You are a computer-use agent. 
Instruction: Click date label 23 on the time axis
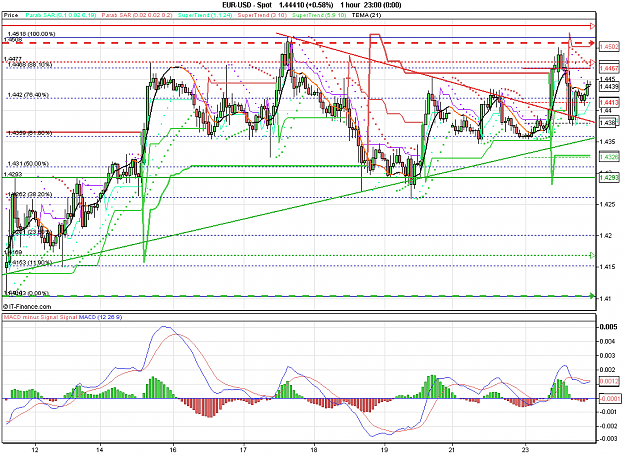(526, 449)
